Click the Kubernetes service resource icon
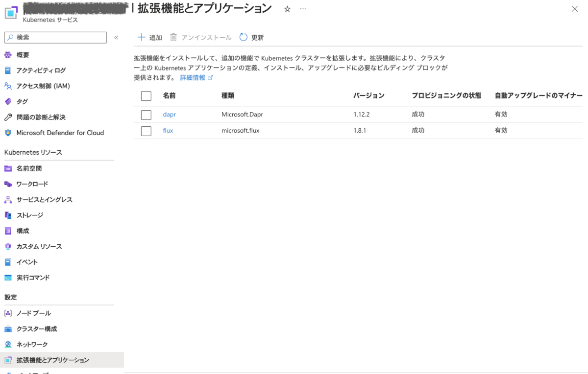This screenshot has height=374, width=588. tap(11, 13)
